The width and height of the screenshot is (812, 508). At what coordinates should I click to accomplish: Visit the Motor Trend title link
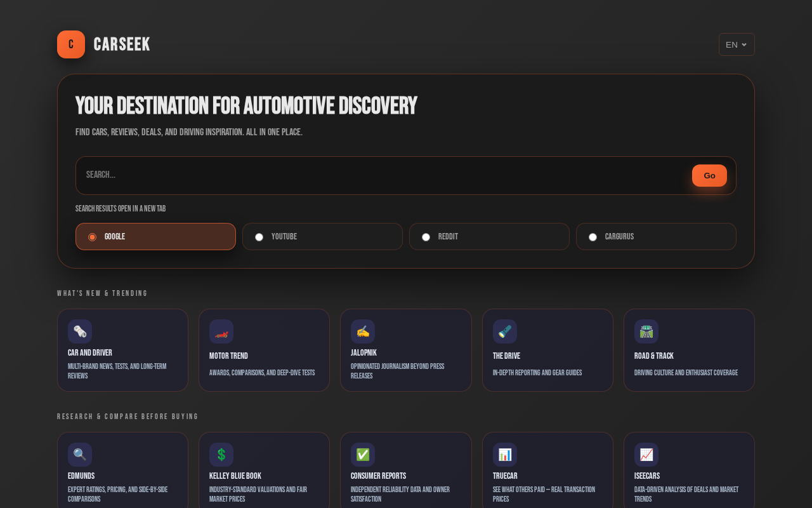point(228,356)
